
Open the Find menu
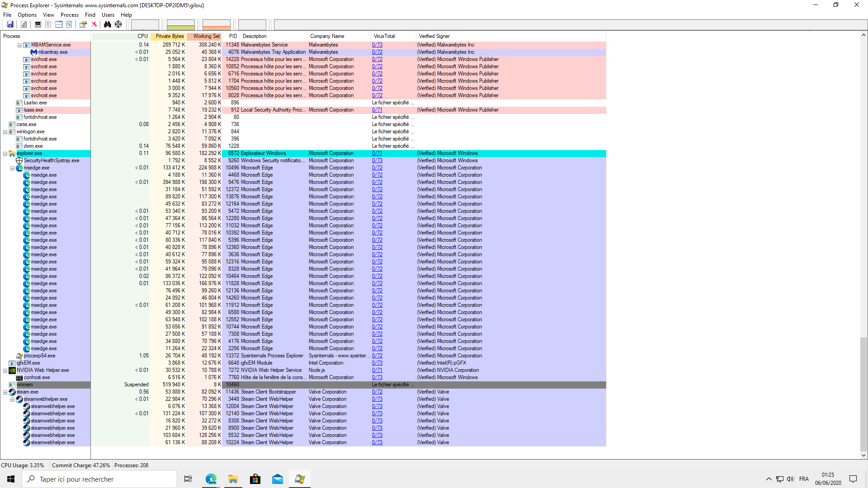pyautogui.click(x=90, y=15)
